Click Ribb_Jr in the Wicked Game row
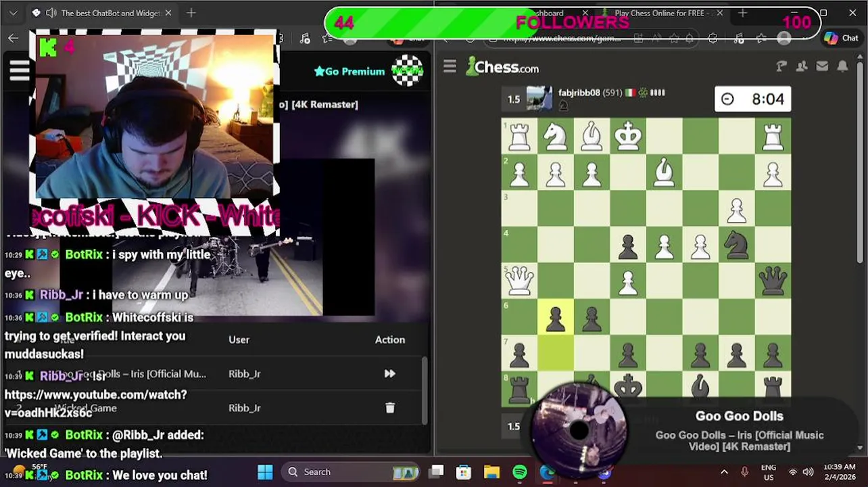Viewport: 868px width, 487px height. coord(244,408)
